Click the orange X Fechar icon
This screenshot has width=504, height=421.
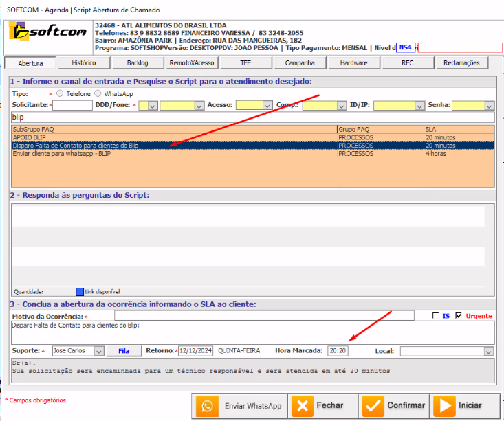(x=303, y=406)
